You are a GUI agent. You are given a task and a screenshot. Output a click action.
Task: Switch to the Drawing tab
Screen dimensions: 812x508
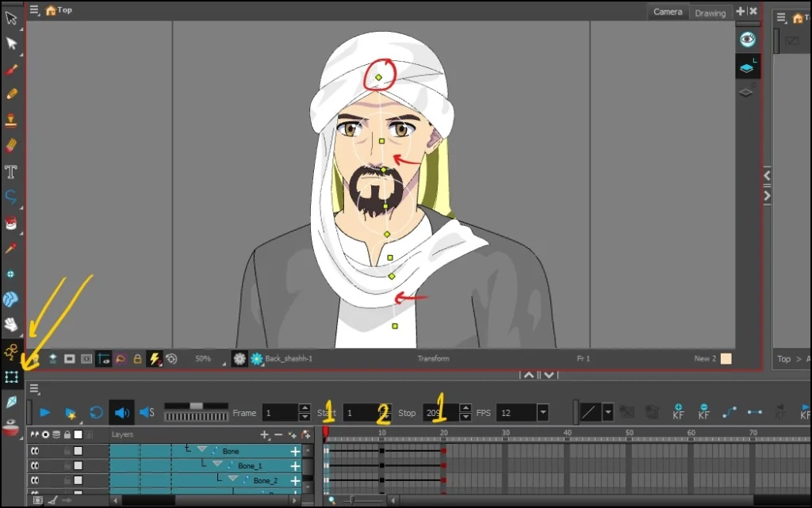[x=710, y=12]
